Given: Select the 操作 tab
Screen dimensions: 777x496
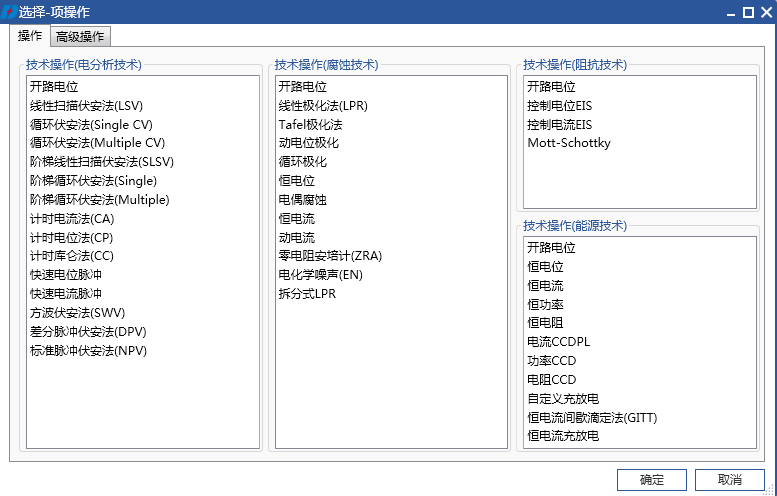Looking at the screenshot, I should coord(30,36).
